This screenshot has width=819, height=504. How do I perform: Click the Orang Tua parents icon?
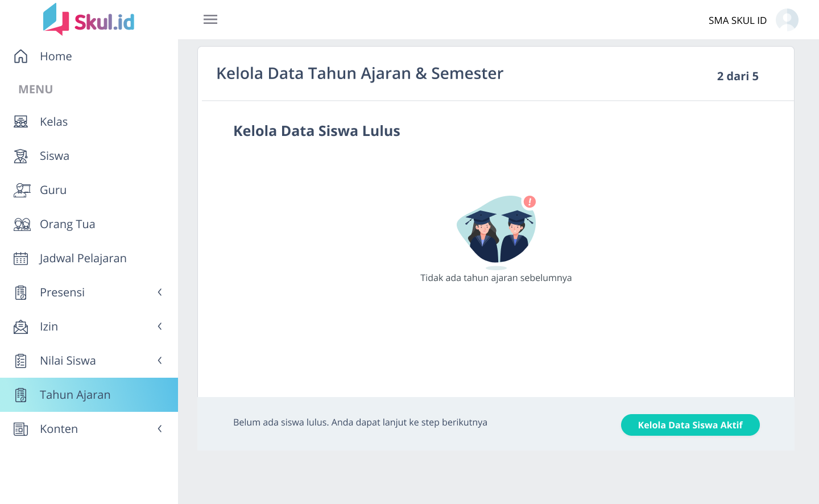(22, 224)
